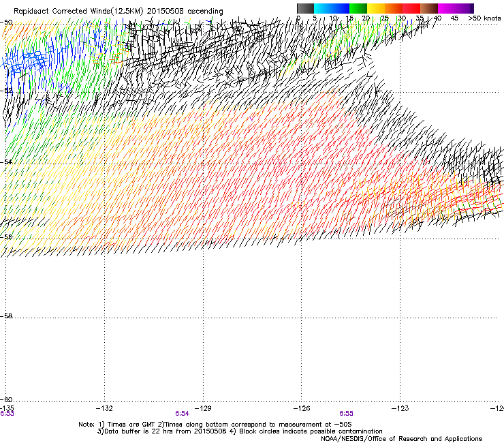
Task: Click the blue 10-15 knots legend swatch
Action: 341,8
